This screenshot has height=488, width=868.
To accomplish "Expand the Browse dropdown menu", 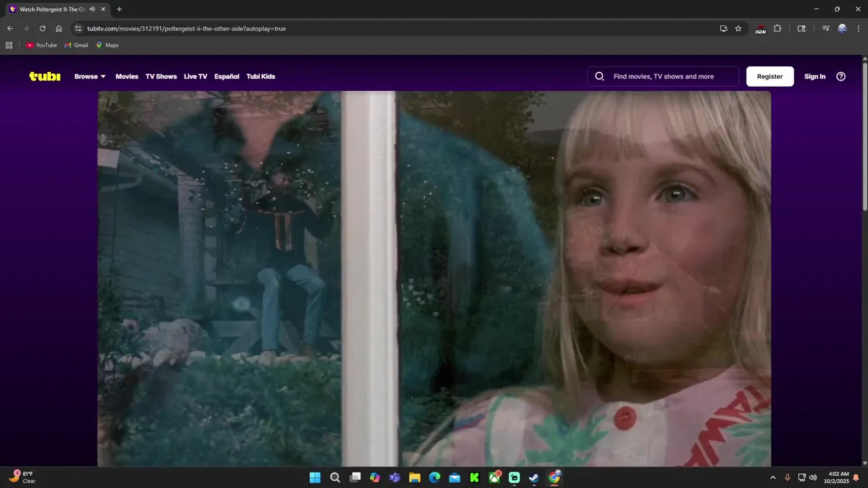I will (x=90, y=77).
